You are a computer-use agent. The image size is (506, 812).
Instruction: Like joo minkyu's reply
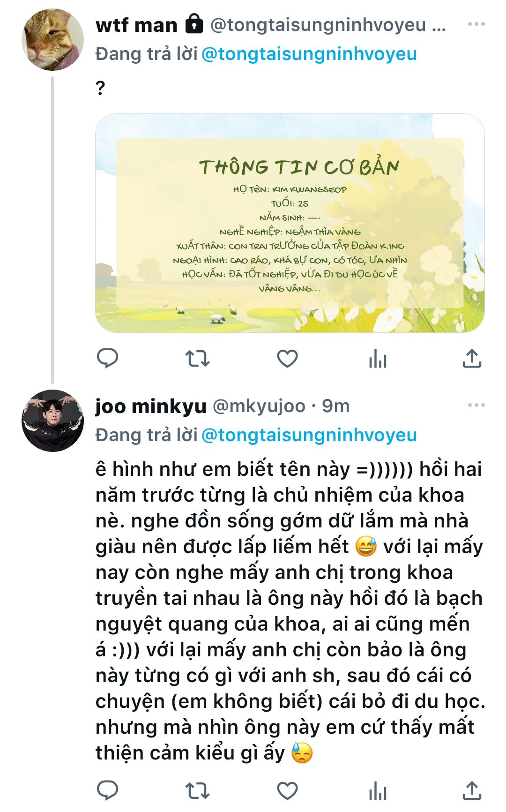(x=287, y=790)
